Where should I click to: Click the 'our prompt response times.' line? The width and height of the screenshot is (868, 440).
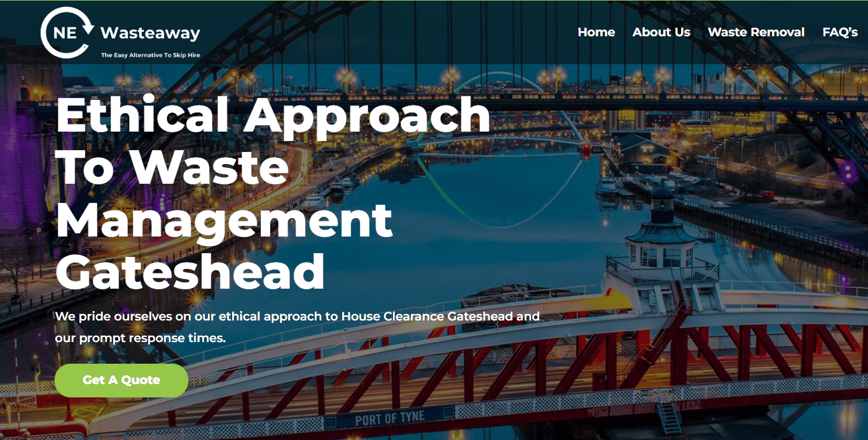coord(140,338)
